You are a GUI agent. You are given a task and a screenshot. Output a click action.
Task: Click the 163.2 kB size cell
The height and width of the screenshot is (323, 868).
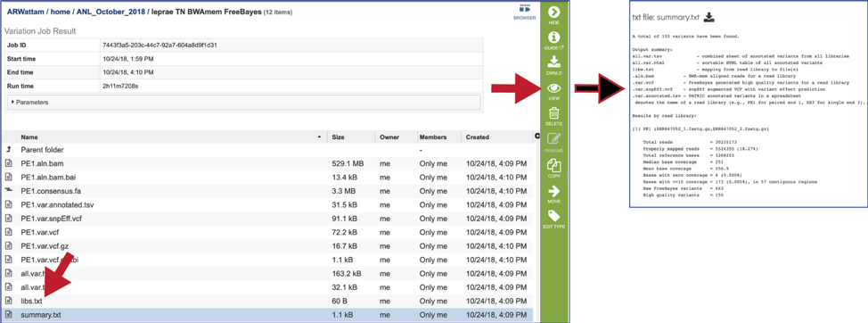pyautogui.click(x=347, y=273)
